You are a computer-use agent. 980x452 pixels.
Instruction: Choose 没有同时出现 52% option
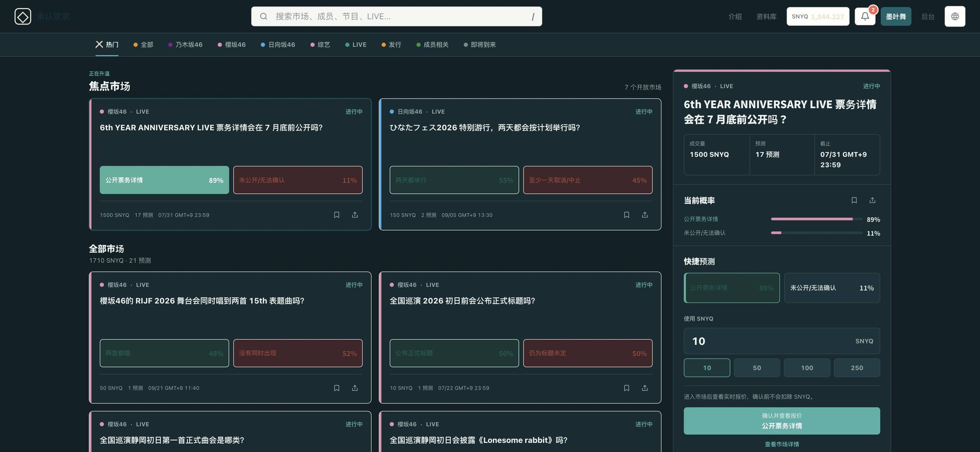[298, 353]
